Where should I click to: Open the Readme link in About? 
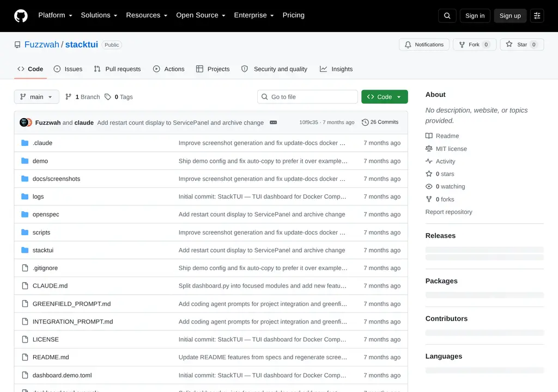[442, 136]
